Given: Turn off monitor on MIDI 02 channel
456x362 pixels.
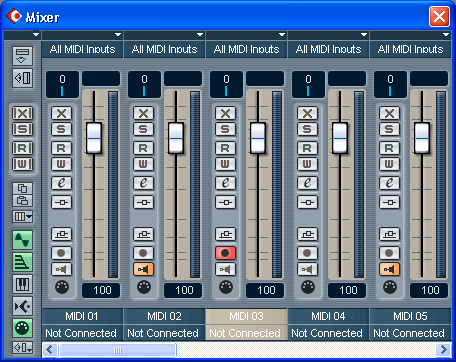Looking at the screenshot, I should (x=143, y=269).
